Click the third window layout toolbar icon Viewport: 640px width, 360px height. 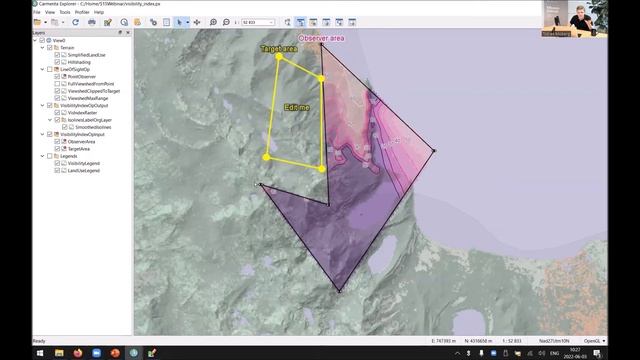point(326,22)
